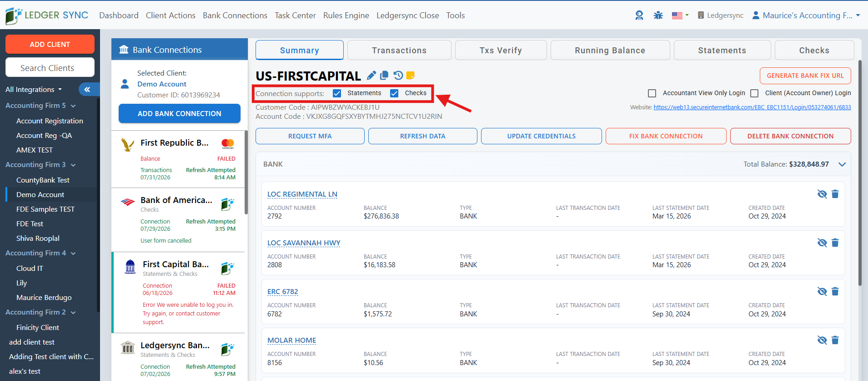Toggle visibility of LOC REGIMENTAL LN account

(x=822, y=194)
